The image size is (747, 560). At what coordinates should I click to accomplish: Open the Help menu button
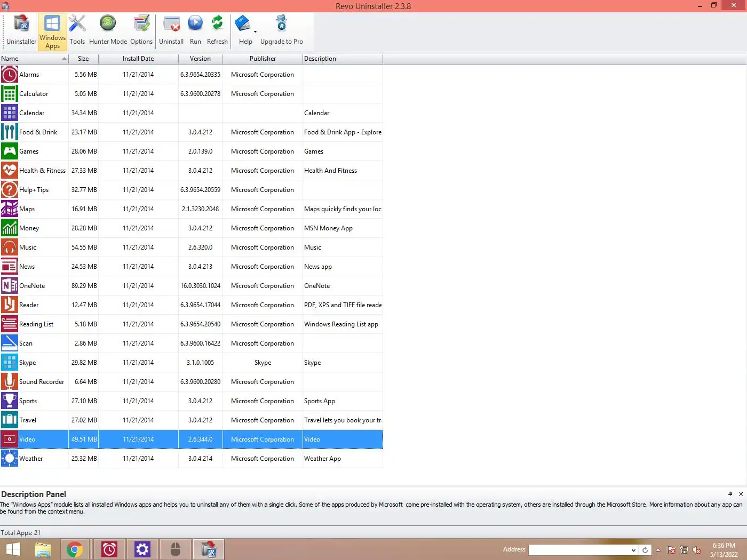point(245,31)
